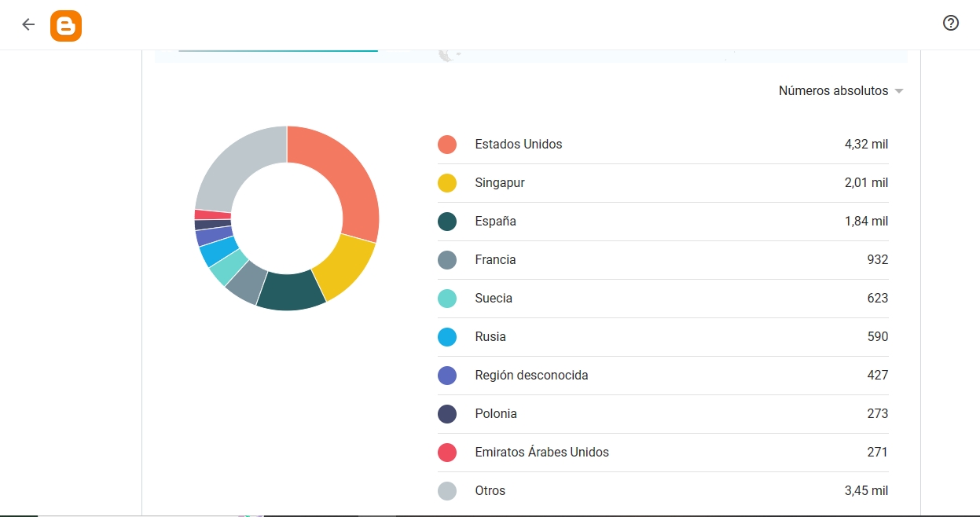Click the 273 value for Polonia
This screenshot has height=517, width=980.
[x=878, y=414]
